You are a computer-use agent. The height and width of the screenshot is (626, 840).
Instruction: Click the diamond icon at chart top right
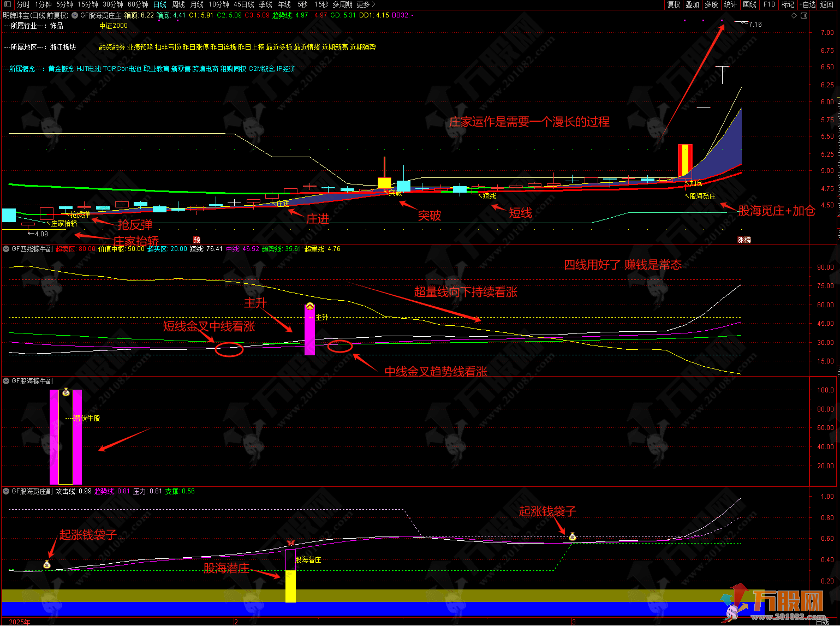point(794,16)
